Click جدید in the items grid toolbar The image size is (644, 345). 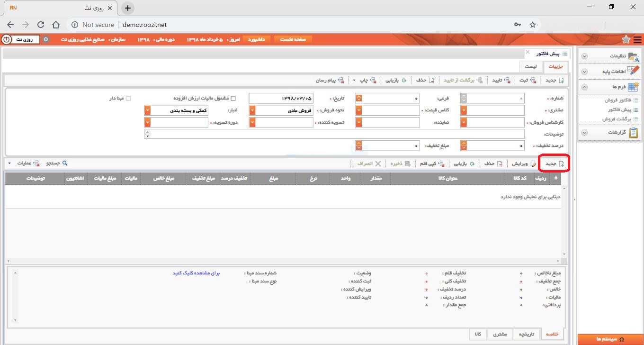click(555, 163)
